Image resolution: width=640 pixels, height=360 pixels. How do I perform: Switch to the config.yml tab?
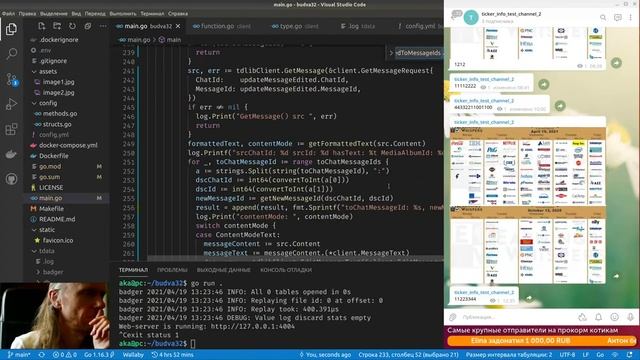pos(419,26)
